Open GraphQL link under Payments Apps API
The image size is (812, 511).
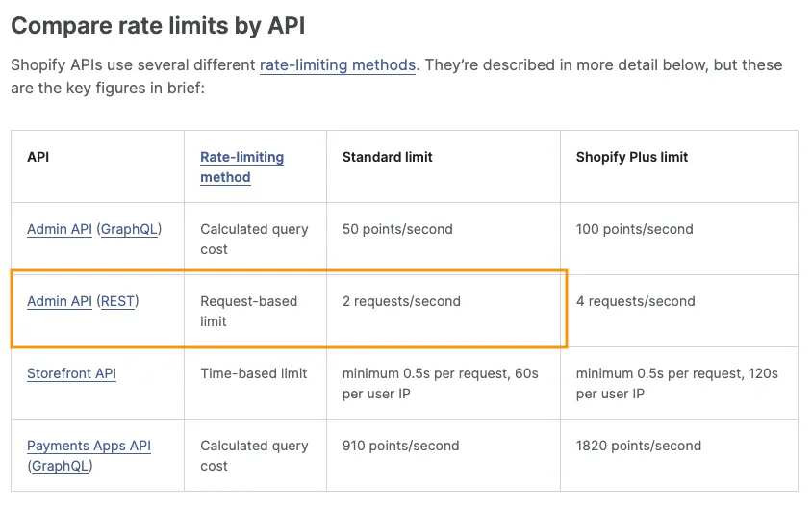[60, 466]
